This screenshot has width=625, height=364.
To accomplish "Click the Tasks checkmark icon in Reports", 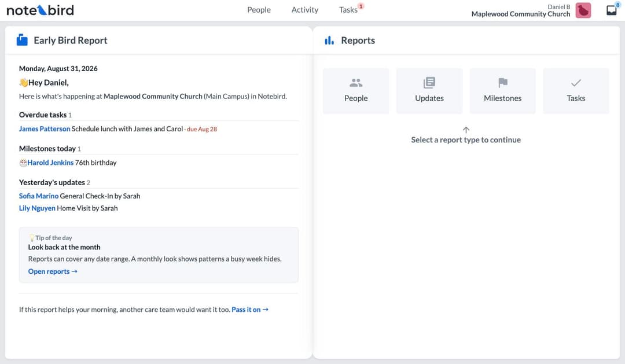I will click(x=576, y=83).
